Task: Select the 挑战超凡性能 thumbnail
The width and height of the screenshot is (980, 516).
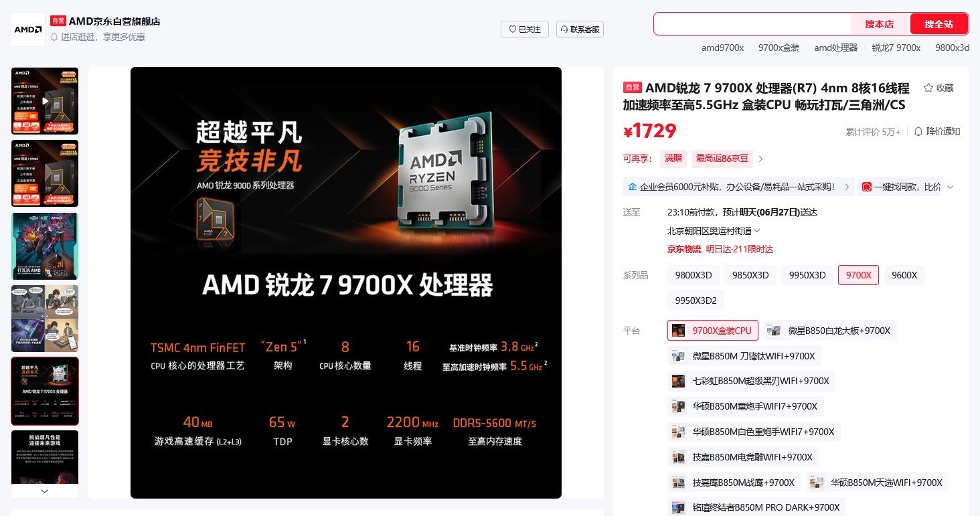Action: pyautogui.click(x=45, y=456)
